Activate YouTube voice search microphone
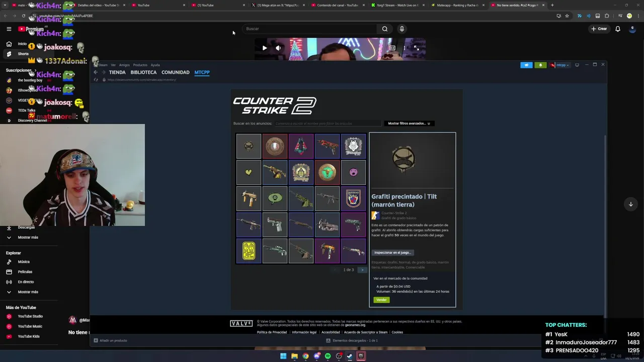The image size is (644, 362). [x=401, y=29]
